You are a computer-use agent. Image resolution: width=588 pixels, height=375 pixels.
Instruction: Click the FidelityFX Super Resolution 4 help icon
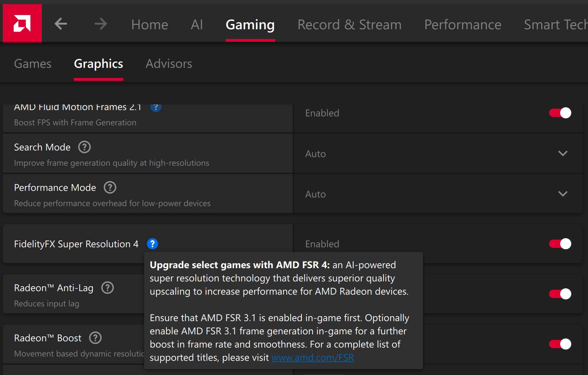coord(153,244)
